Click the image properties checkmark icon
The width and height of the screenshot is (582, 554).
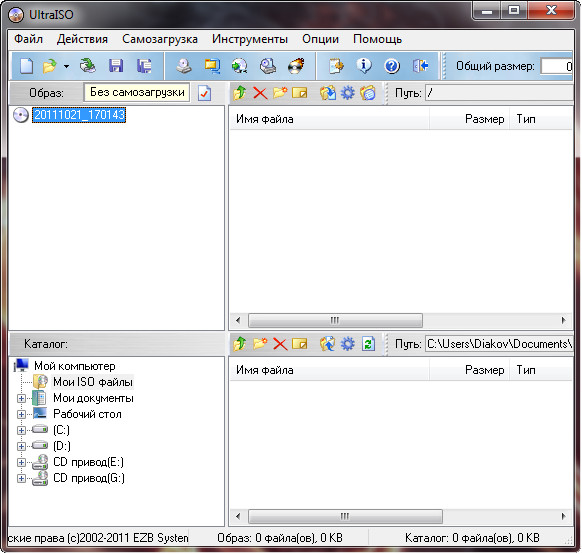205,93
